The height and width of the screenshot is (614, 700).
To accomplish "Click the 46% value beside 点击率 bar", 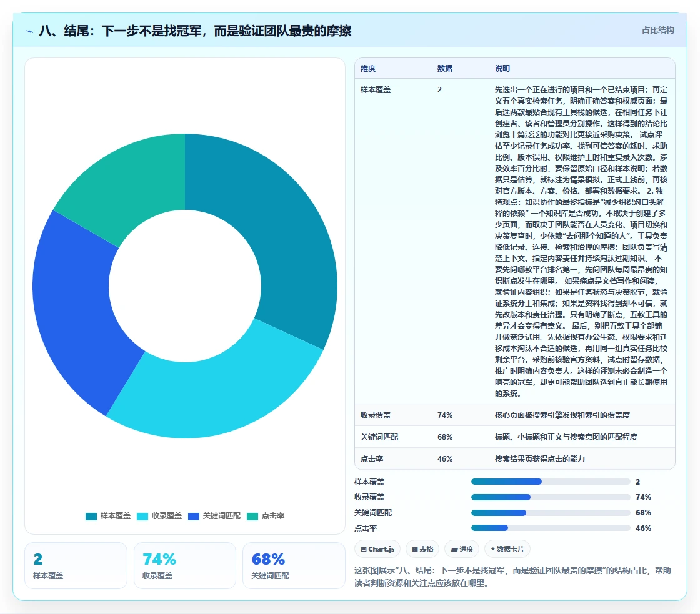I will [x=643, y=528].
